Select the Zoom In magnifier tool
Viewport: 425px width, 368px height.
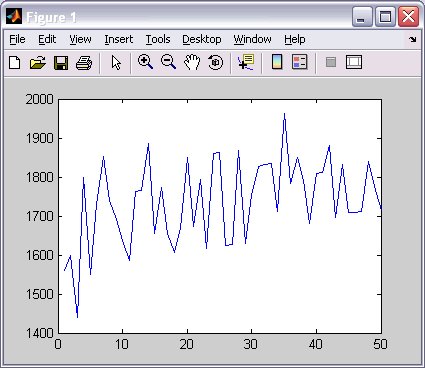pos(145,62)
